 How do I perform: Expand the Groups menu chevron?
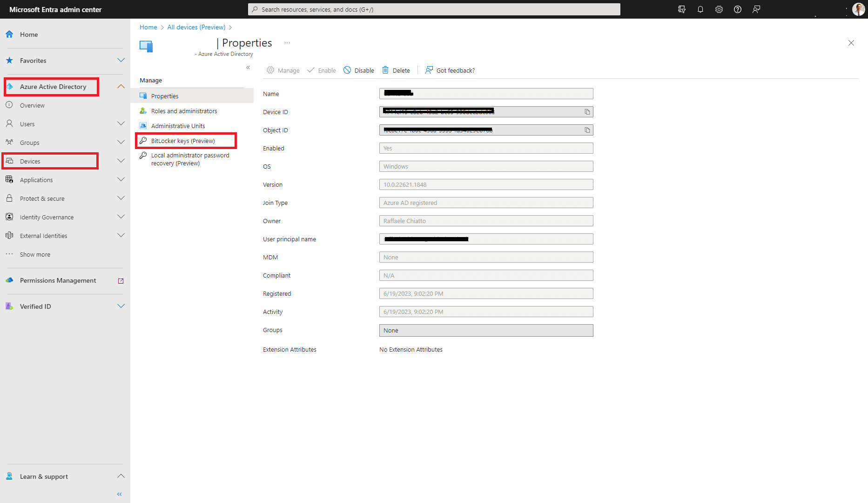coord(121,143)
